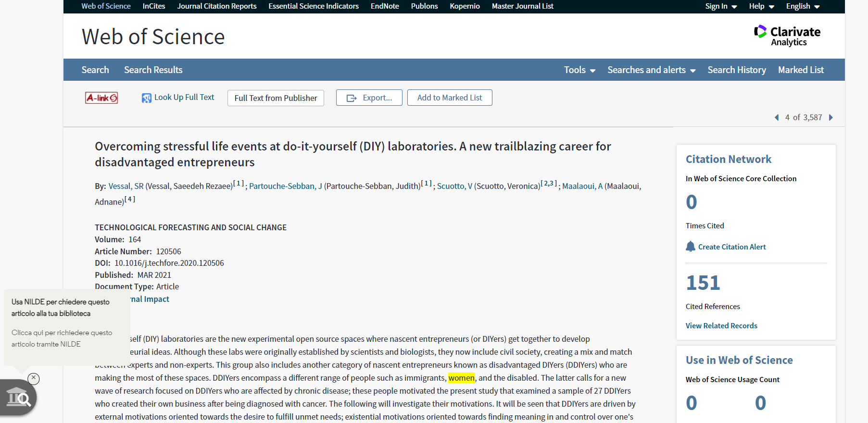This screenshot has height=423, width=868.
Task: Open the Marked List
Action: 801,70
